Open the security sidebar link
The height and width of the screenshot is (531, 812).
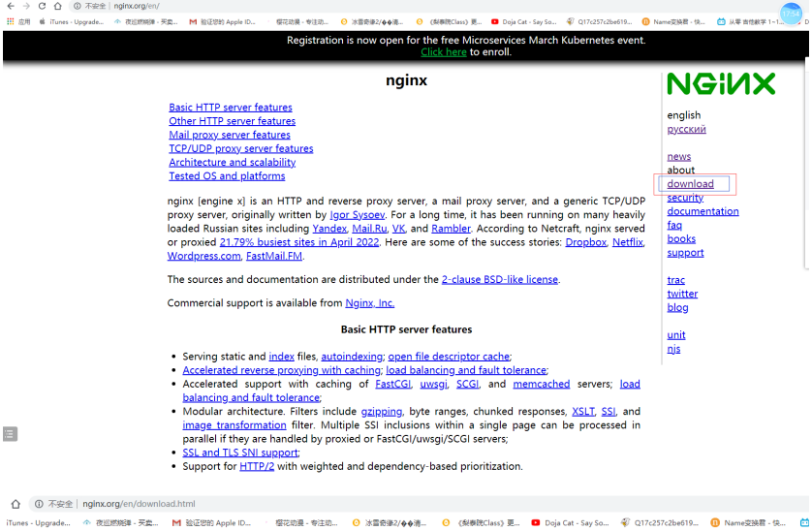coord(685,198)
